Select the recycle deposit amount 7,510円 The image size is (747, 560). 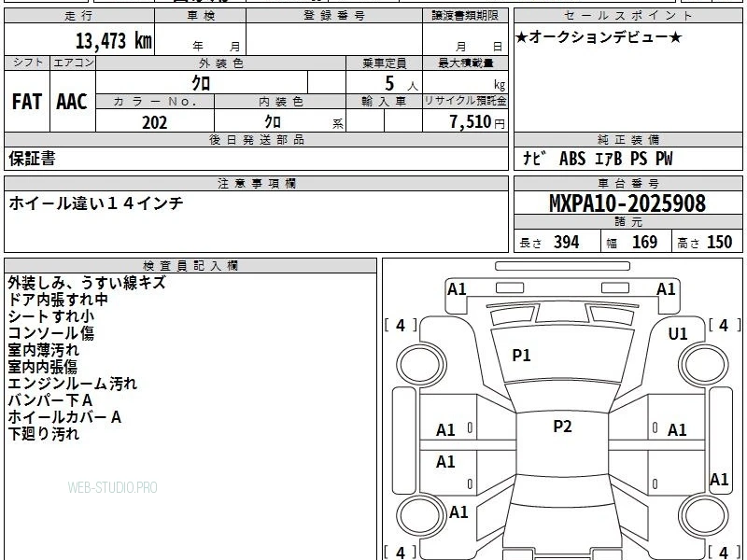point(477,122)
